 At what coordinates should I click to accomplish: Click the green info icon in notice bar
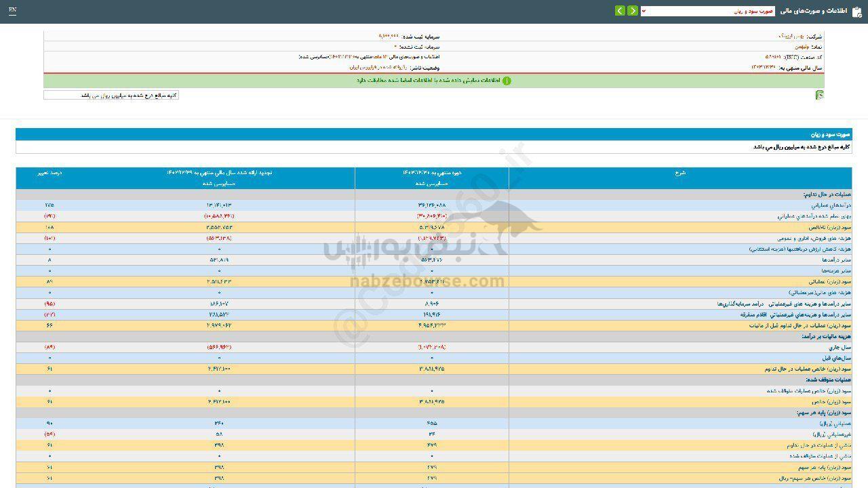tap(507, 81)
